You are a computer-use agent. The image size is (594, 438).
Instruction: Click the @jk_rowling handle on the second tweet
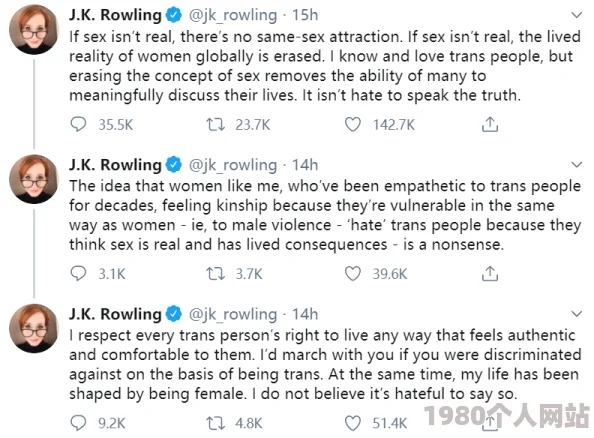click(233, 165)
